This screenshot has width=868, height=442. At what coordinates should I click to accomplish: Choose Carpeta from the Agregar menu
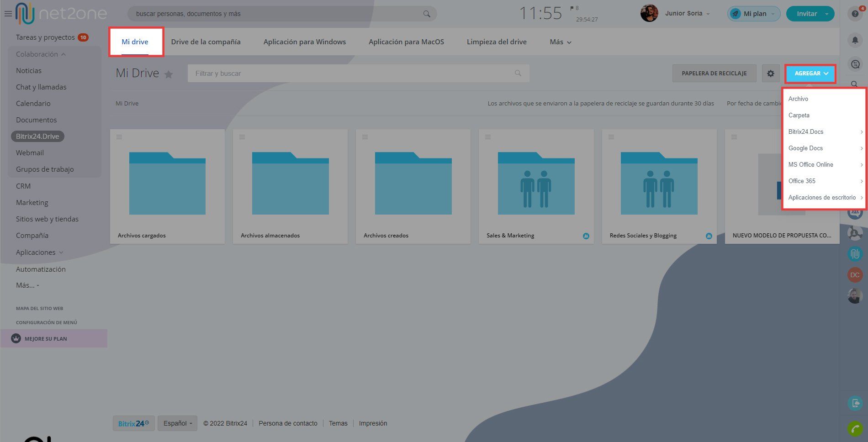tap(824, 115)
